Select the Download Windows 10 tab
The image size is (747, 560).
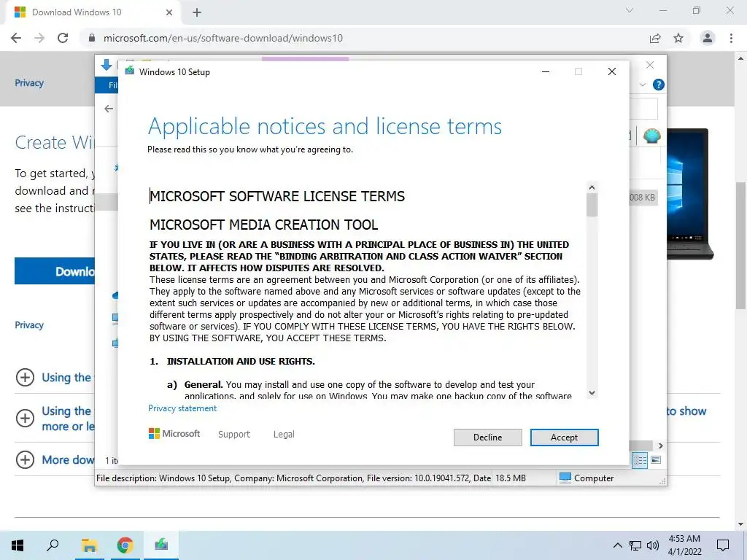(x=93, y=12)
